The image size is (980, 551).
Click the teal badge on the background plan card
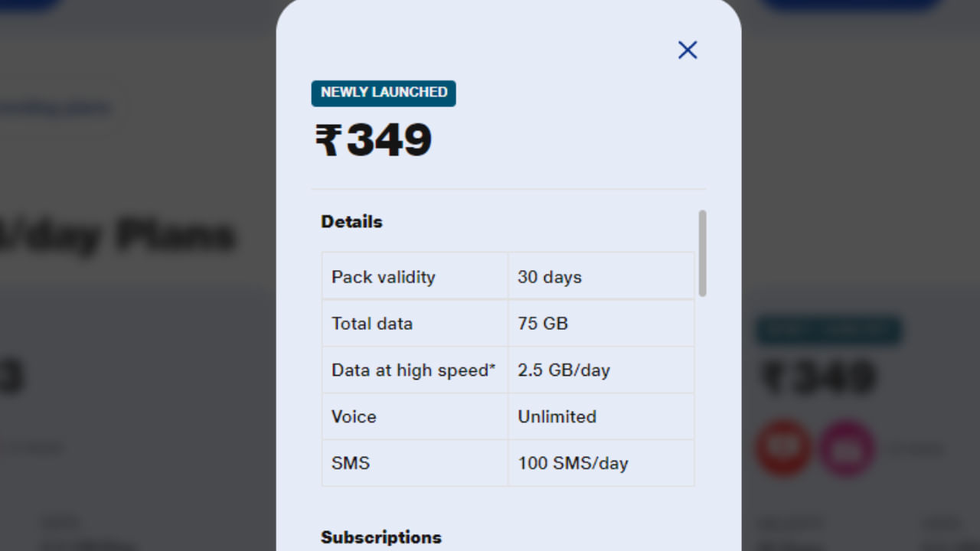(x=828, y=330)
